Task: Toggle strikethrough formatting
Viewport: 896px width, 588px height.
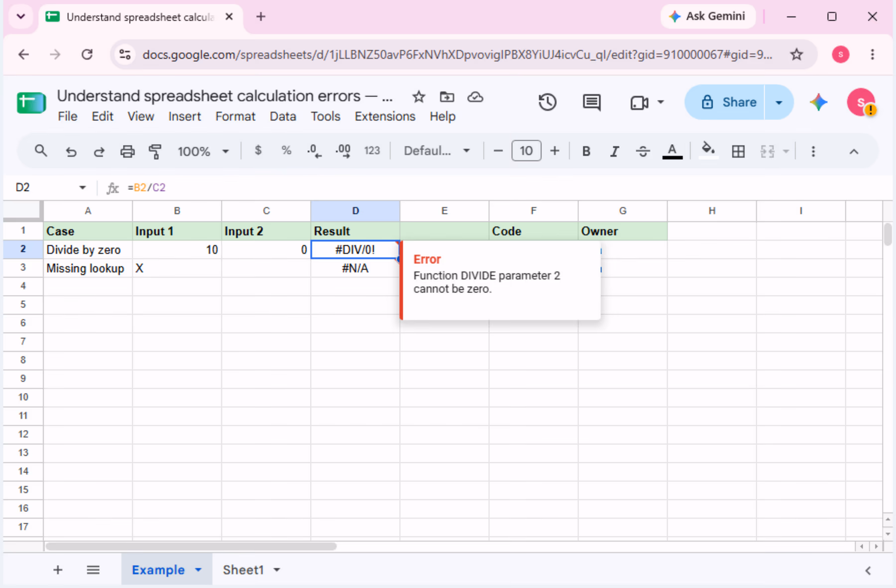Action: coord(643,151)
